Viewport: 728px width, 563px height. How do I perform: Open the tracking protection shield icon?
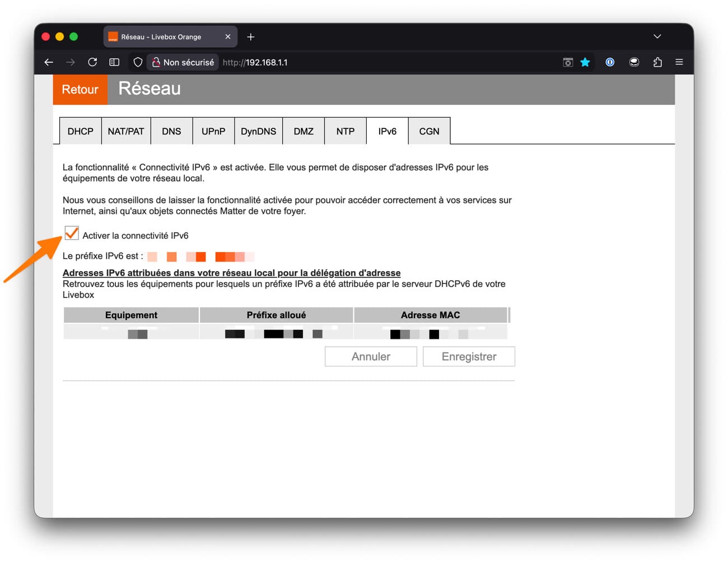138,62
